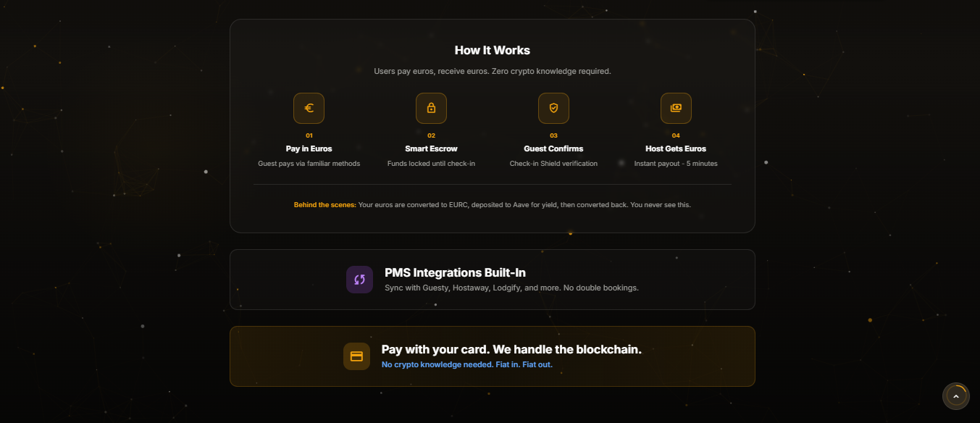Click the "Host Gets Euros" step title
This screenshot has height=423, width=980.
(676, 148)
